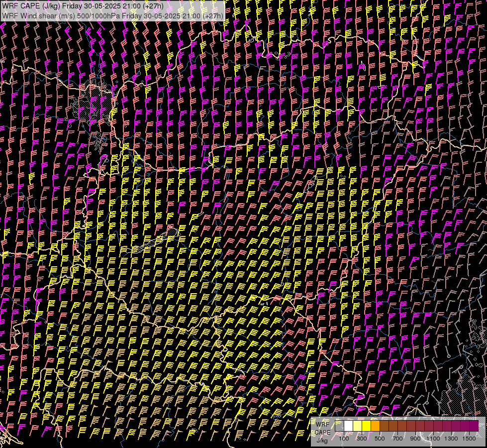Click the legend value 500
Viewport: 487px width, 448px height.
pos(380,439)
